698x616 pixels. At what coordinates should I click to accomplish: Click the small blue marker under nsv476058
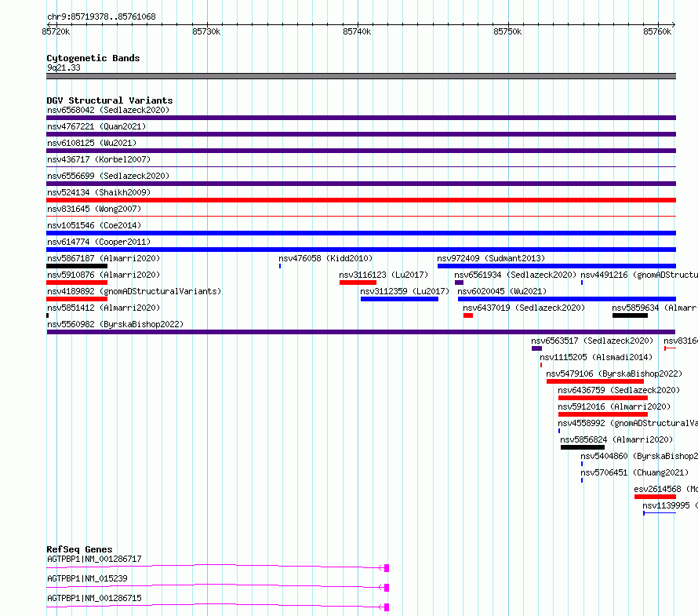(x=280, y=266)
